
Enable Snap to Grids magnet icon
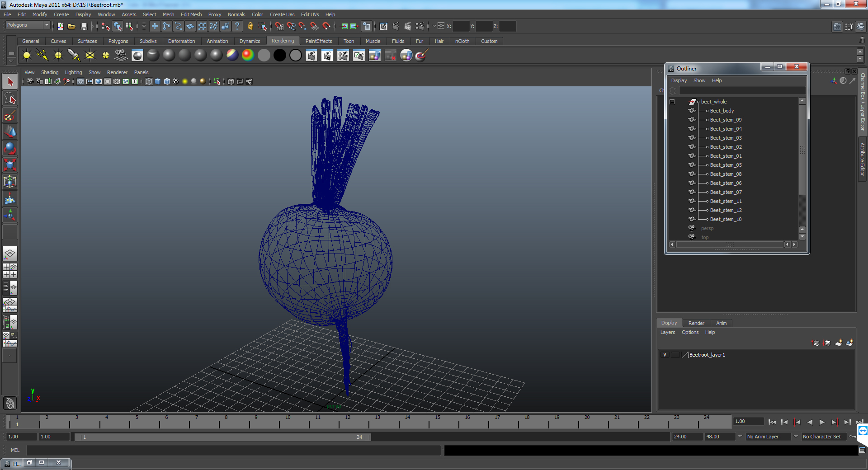point(279,27)
